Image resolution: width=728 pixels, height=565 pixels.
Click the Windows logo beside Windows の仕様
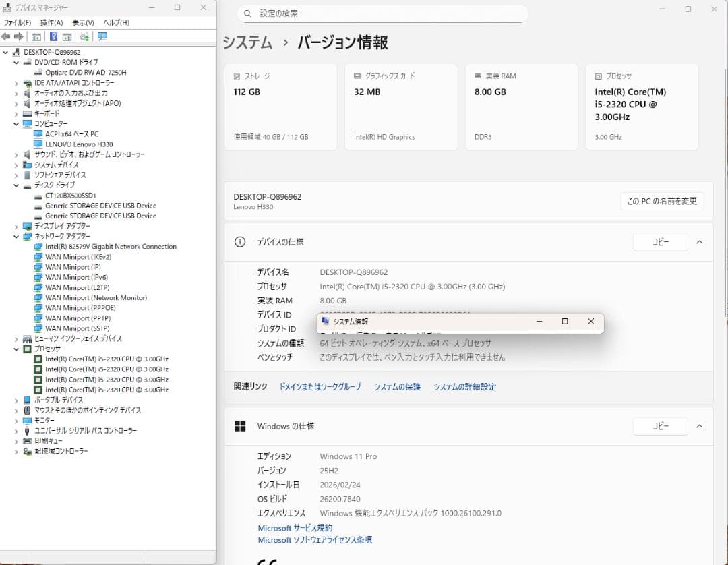[x=240, y=426]
